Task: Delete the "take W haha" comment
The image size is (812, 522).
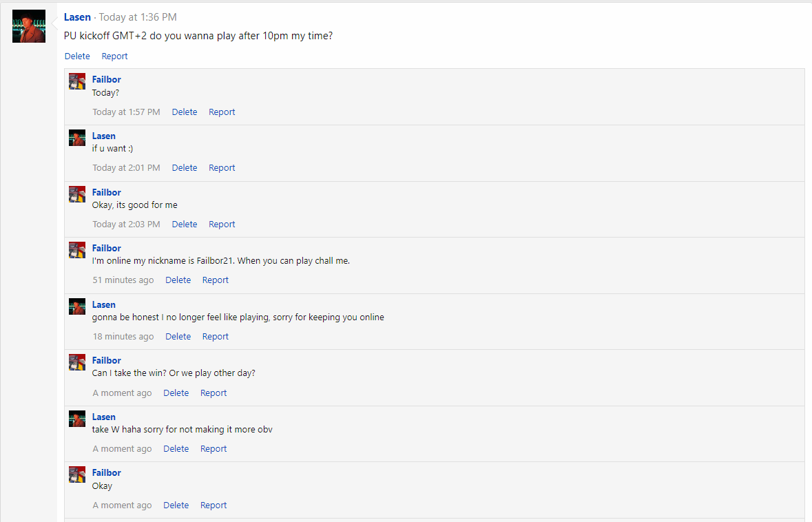Action: coord(176,449)
